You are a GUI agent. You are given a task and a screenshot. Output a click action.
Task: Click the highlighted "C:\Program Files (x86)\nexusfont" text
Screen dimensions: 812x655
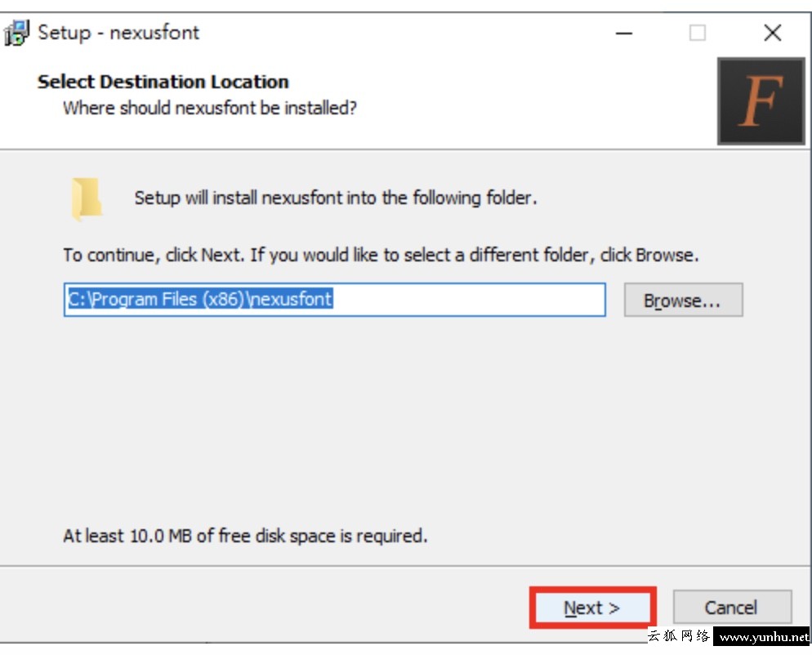point(200,299)
